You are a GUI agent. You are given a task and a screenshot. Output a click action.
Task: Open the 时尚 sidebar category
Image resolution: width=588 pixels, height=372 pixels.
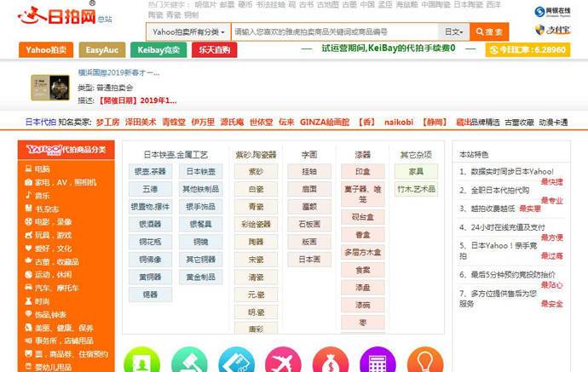click(37, 301)
